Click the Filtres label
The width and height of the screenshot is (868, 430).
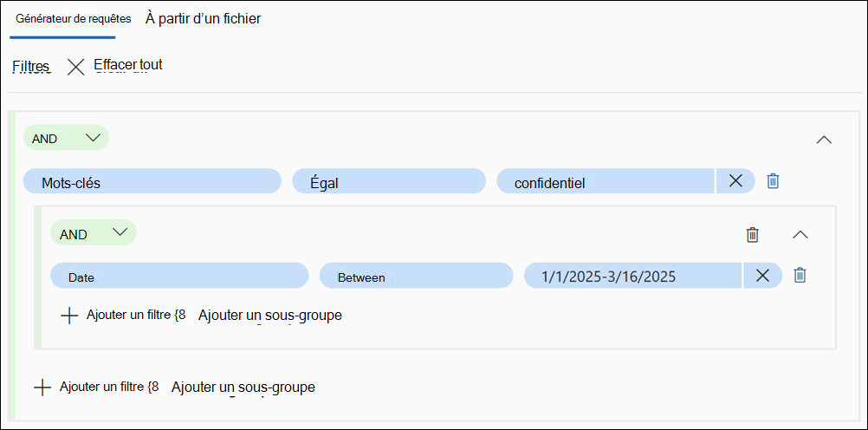30,66
